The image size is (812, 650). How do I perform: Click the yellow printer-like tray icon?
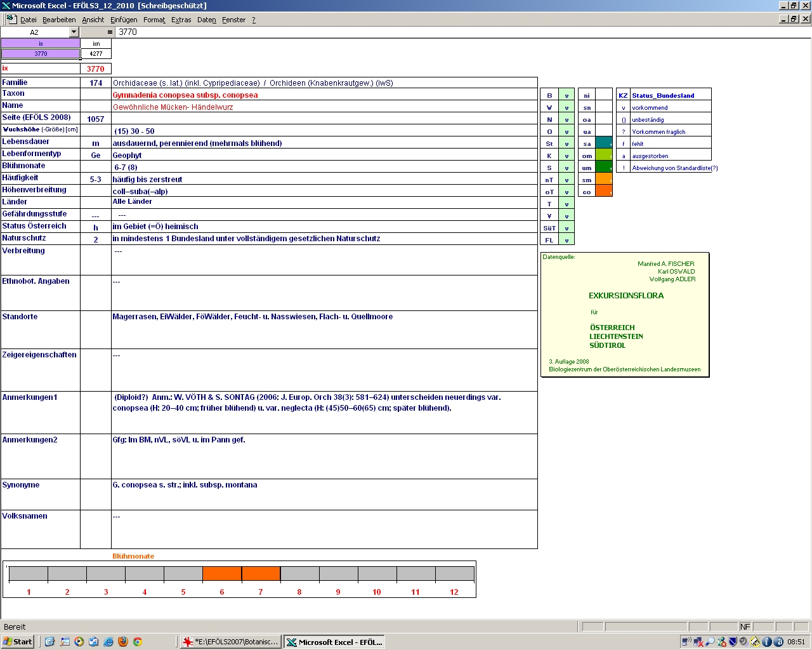(x=756, y=642)
